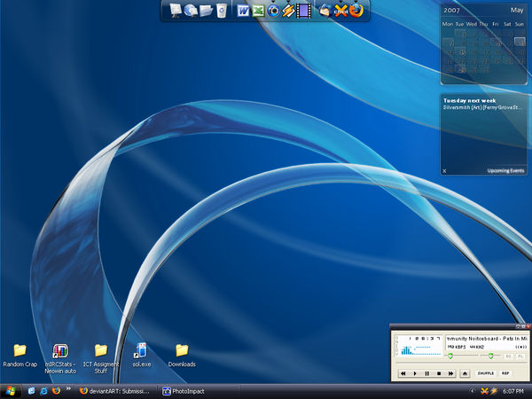Expand hidden system tray icons arrow

click(x=472, y=391)
